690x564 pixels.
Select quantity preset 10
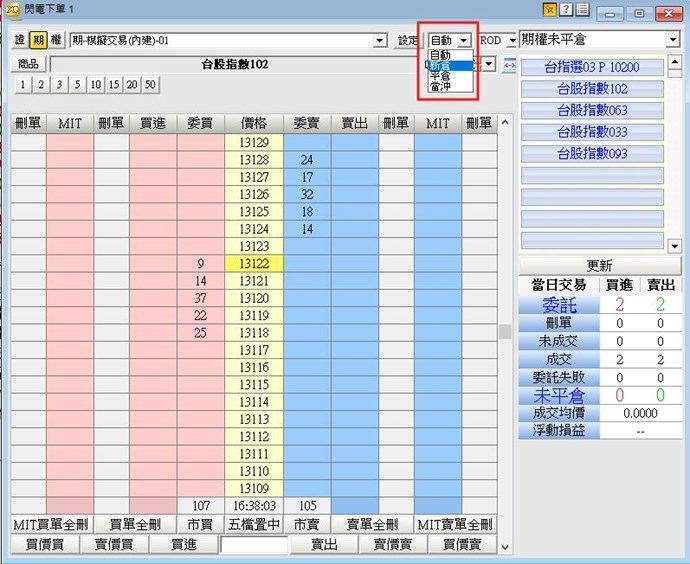(x=94, y=85)
